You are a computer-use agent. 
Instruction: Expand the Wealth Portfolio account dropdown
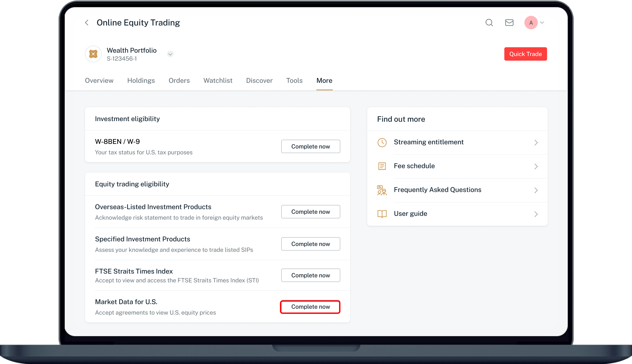coord(170,54)
